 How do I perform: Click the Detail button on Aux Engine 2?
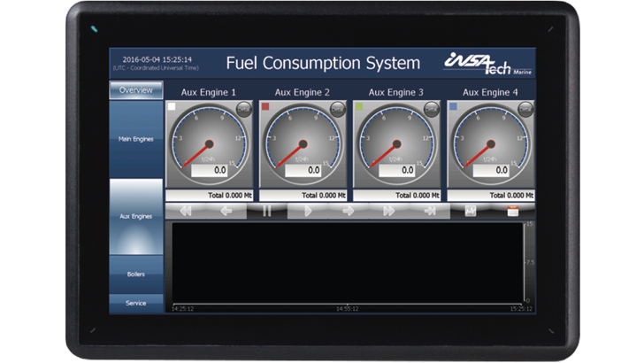coord(338,110)
